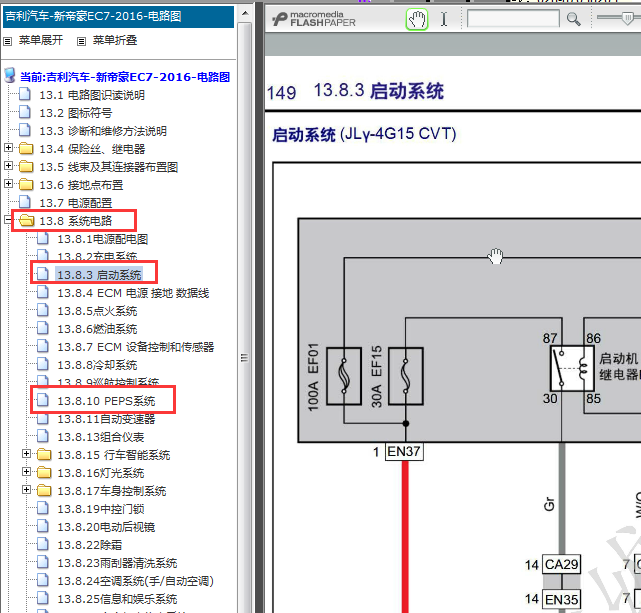641x613 pixels.
Task: Open 13.8.25信息和娱乐系统
Action: click(x=117, y=599)
